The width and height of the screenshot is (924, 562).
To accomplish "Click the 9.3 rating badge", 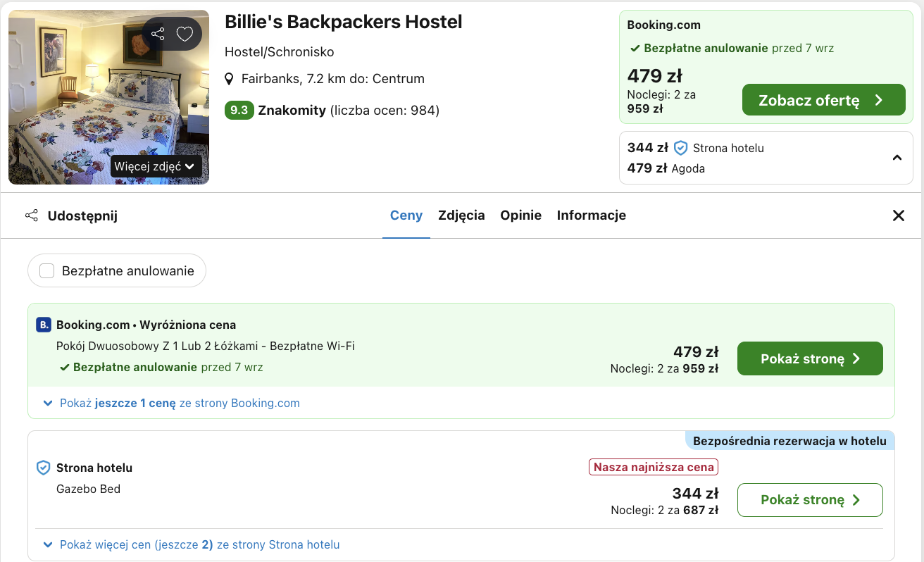I will [x=239, y=111].
